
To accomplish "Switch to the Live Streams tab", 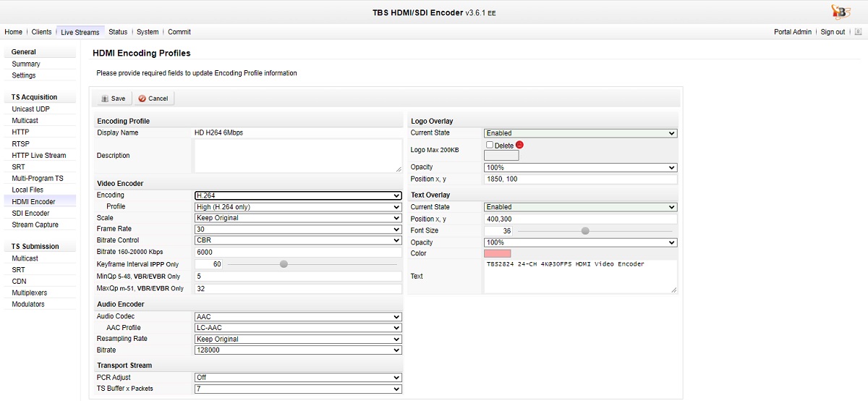I will 80,32.
